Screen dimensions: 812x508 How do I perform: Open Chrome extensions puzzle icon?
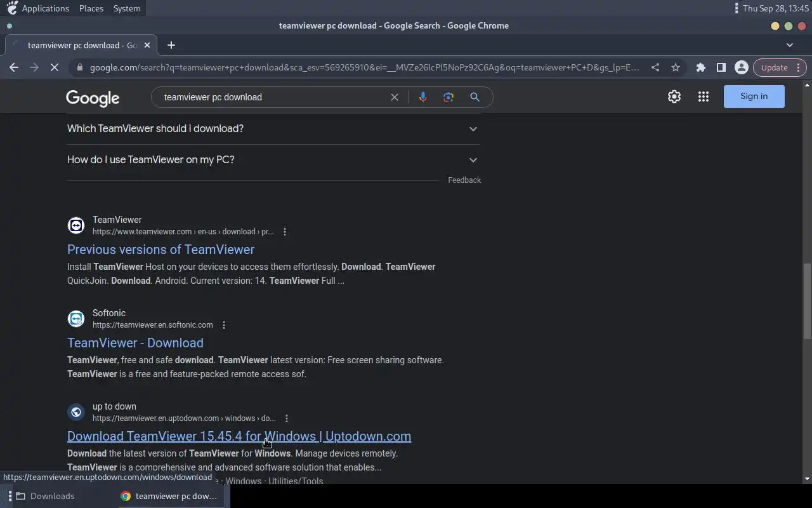[x=701, y=67]
